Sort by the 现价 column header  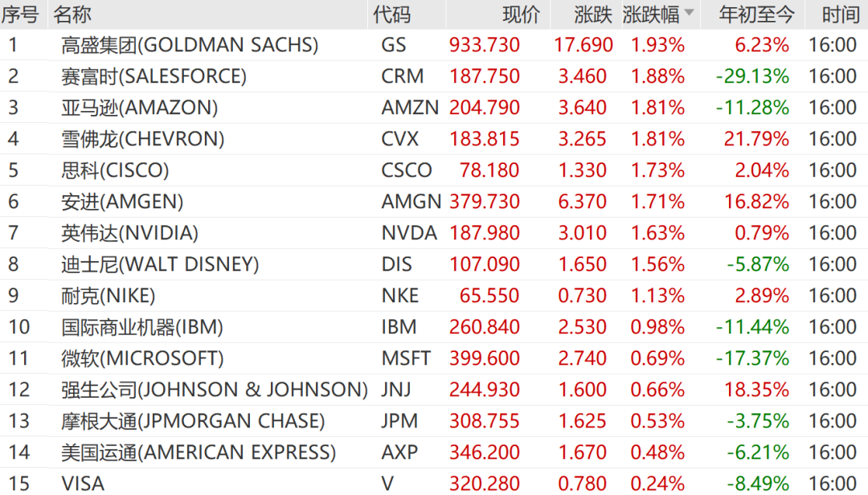pyautogui.click(x=521, y=14)
